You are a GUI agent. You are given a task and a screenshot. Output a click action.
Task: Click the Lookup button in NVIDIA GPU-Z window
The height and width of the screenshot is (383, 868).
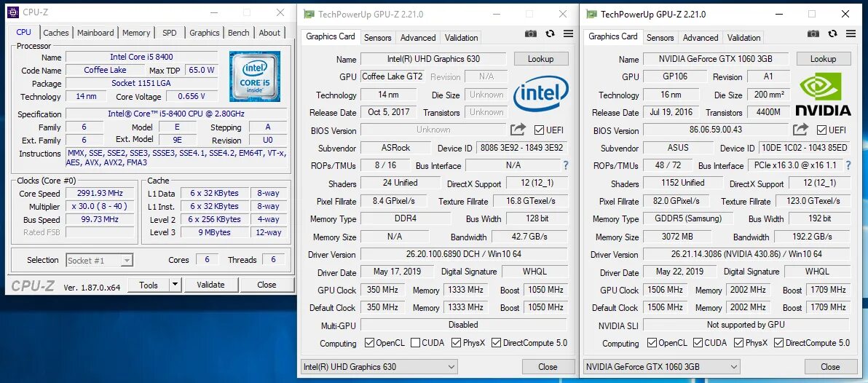pos(823,59)
